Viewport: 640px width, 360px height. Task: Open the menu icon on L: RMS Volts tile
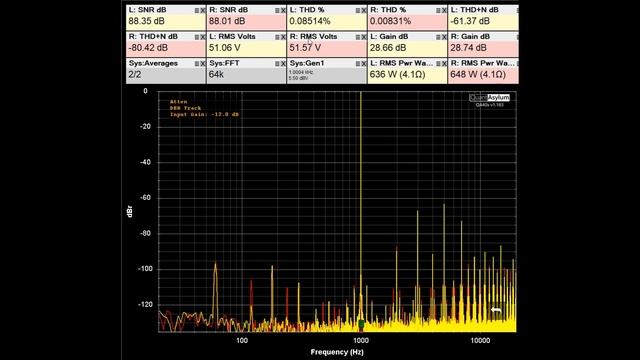pyautogui.click(x=277, y=37)
